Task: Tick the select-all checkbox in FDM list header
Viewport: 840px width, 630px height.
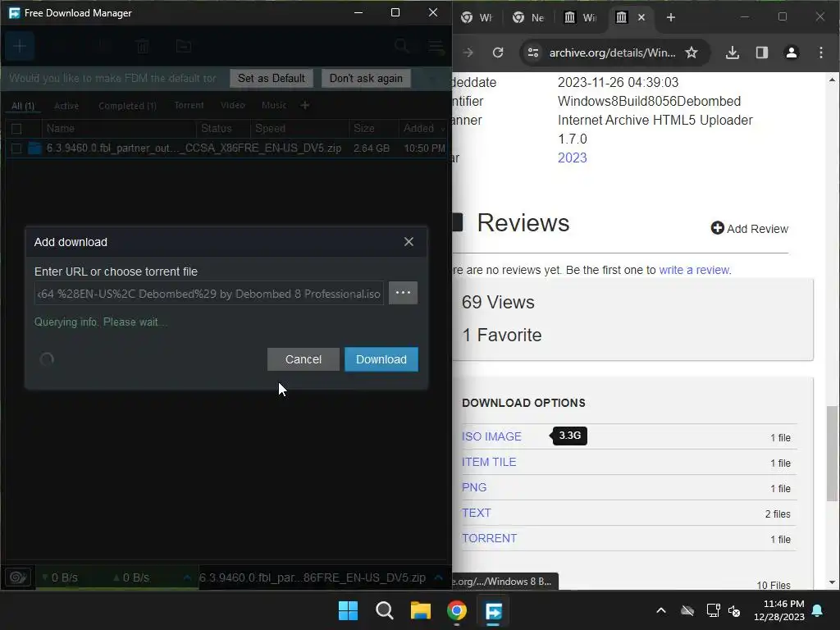Action: tap(16, 129)
